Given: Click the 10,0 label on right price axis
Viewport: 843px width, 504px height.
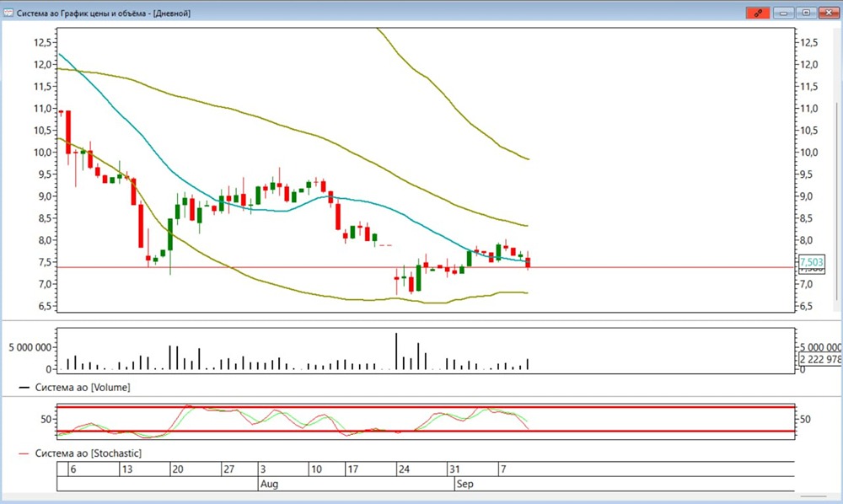Looking at the screenshot, I should coord(809,153).
